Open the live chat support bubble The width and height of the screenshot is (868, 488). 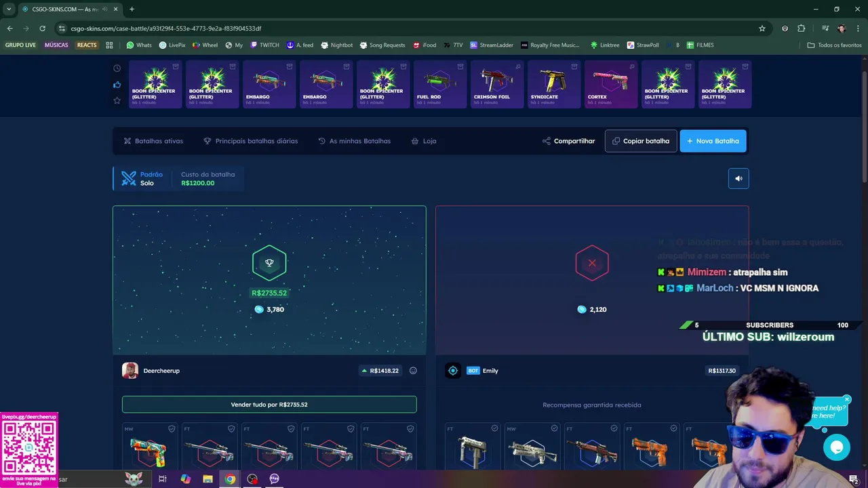(836, 447)
